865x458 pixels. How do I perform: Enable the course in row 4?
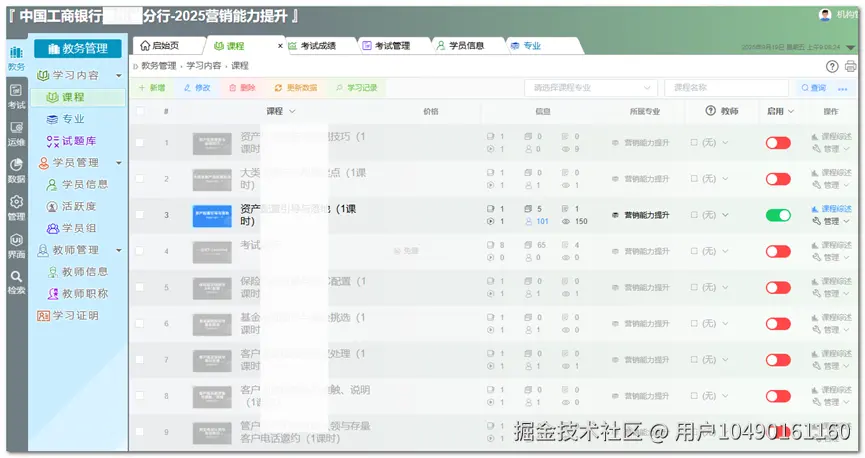(778, 252)
